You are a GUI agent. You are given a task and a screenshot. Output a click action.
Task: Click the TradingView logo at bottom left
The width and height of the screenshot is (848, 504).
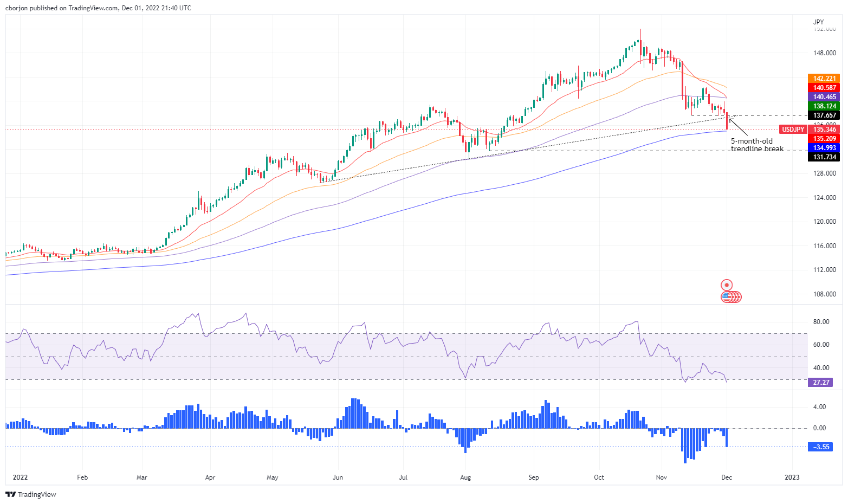30,494
